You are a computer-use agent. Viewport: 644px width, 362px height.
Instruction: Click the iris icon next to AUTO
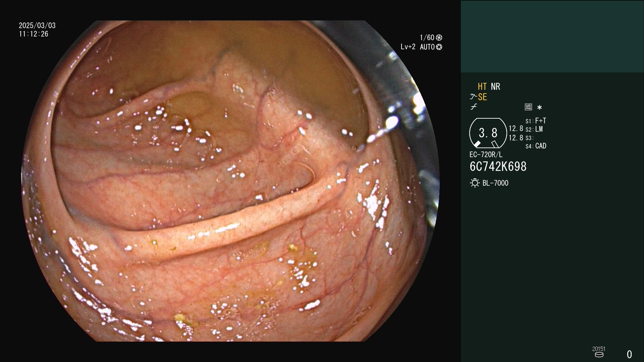pos(439,47)
